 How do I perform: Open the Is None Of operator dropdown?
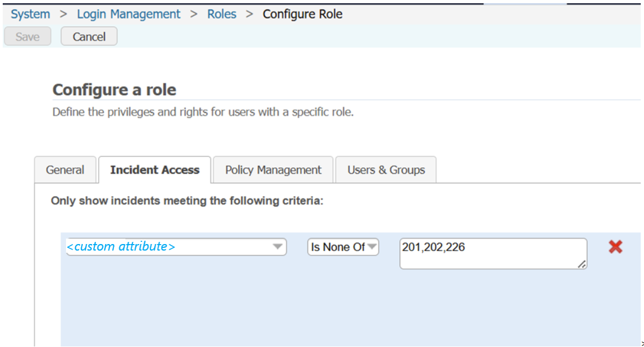(x=342, y=247)
